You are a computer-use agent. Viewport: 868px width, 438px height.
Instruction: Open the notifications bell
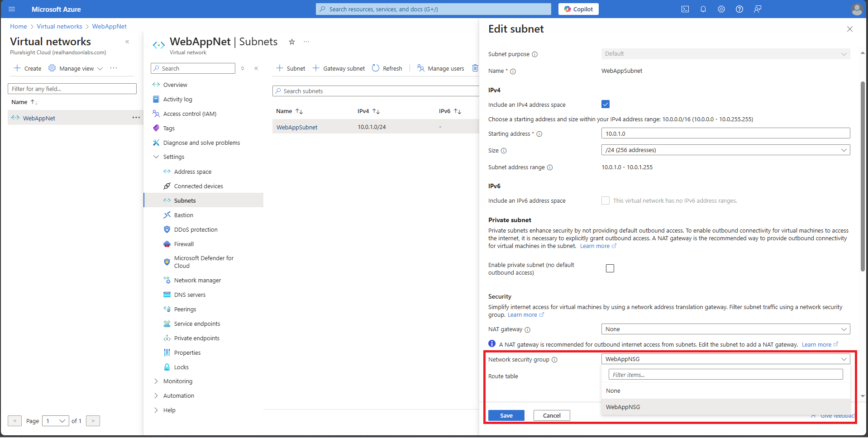click(x=703, y=9)
